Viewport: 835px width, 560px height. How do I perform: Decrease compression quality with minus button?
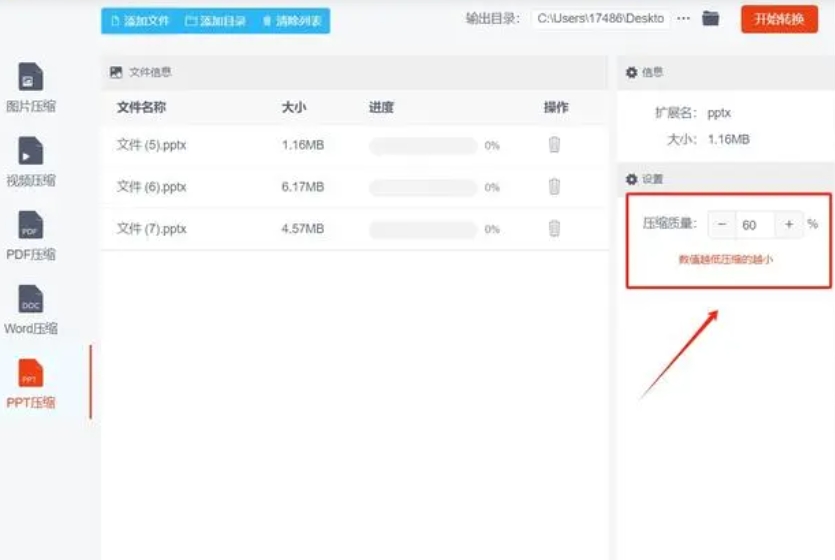click(722, 224)
